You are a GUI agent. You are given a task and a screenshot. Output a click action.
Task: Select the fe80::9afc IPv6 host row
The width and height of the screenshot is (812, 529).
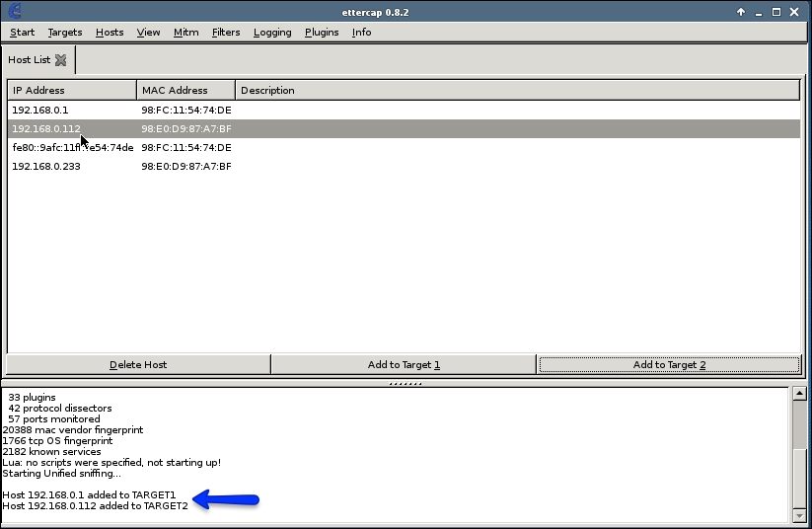tap(404, 148)
